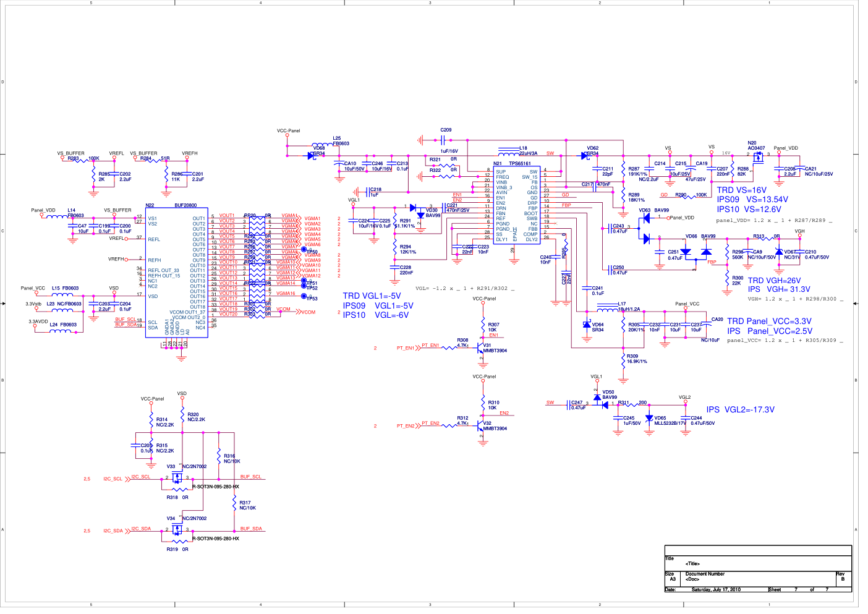Select the C209 capacitor label
This screenshot has height=614, width=868.
pos(446,130)
